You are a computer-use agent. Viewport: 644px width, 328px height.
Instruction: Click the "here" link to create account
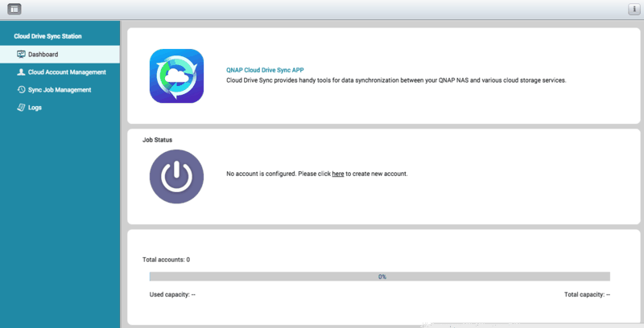[x=338, y=174]
